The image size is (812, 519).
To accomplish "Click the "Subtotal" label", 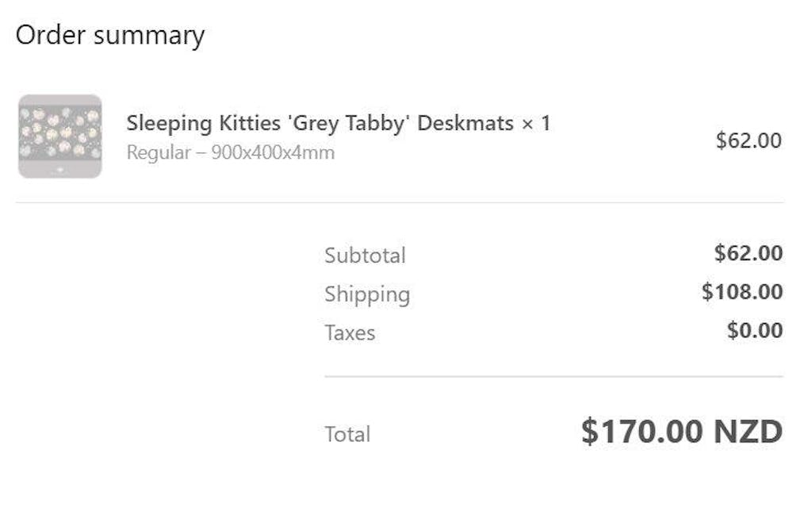I will [x=365, y=256].
